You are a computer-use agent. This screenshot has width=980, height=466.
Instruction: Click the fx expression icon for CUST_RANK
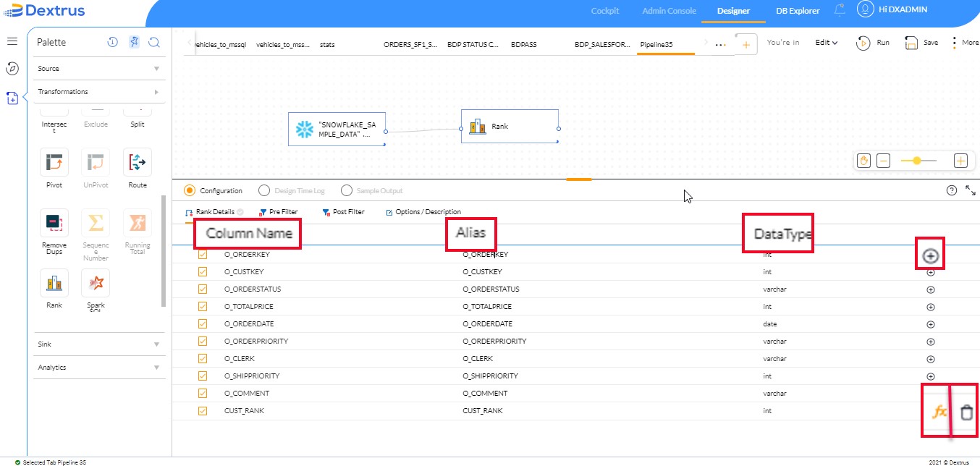pos(939,412)
